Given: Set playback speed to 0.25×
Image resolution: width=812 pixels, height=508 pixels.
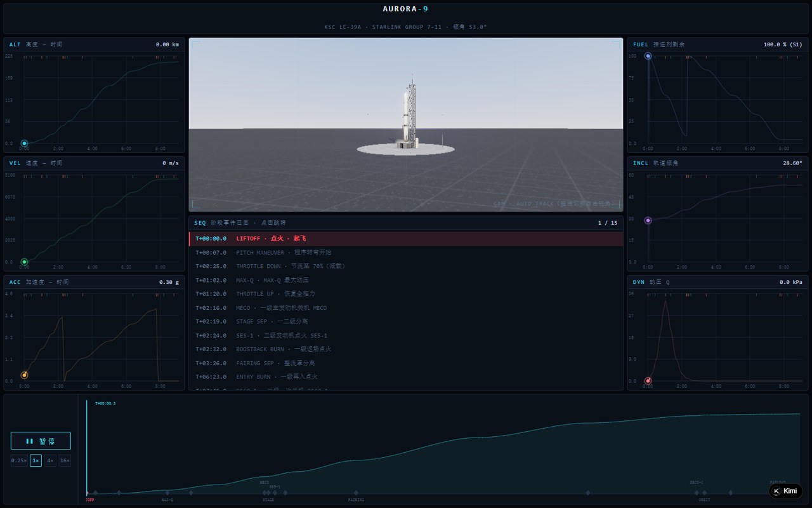Looking at the screenshot, I should [x=19, y=460].
